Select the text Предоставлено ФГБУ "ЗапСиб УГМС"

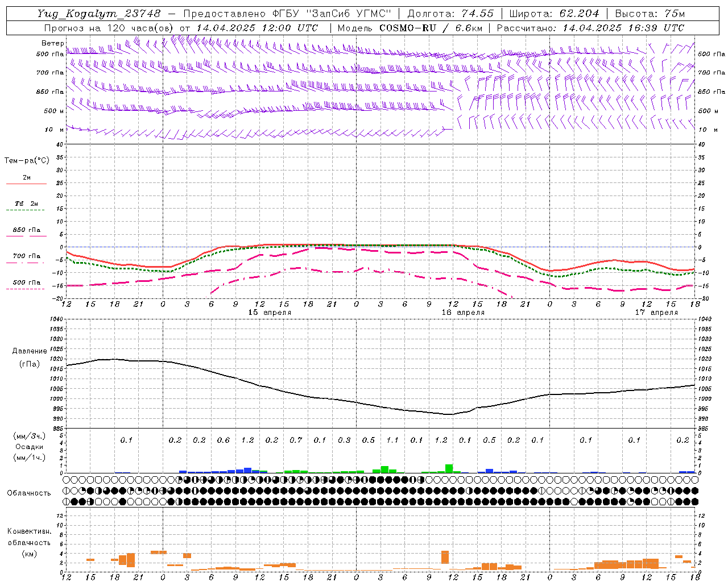pyautogui.click(x=287, y=14)
